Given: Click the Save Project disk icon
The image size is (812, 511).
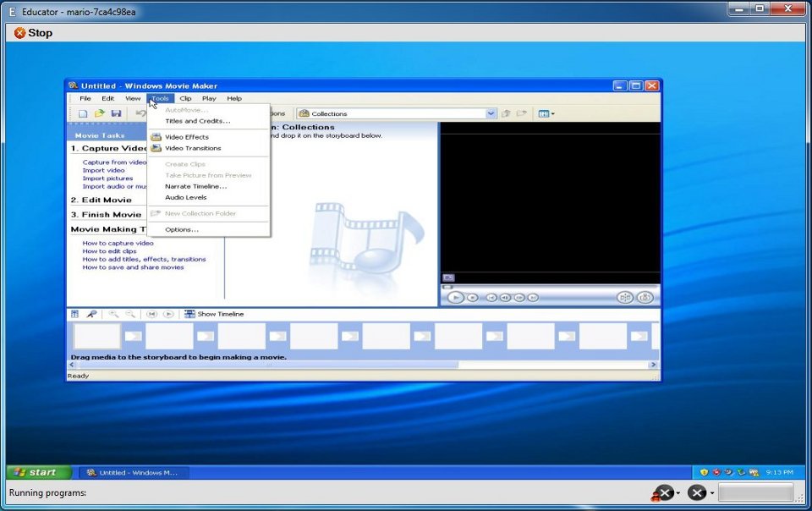Looking at the screenshot, I should click(x=116, y=113).
